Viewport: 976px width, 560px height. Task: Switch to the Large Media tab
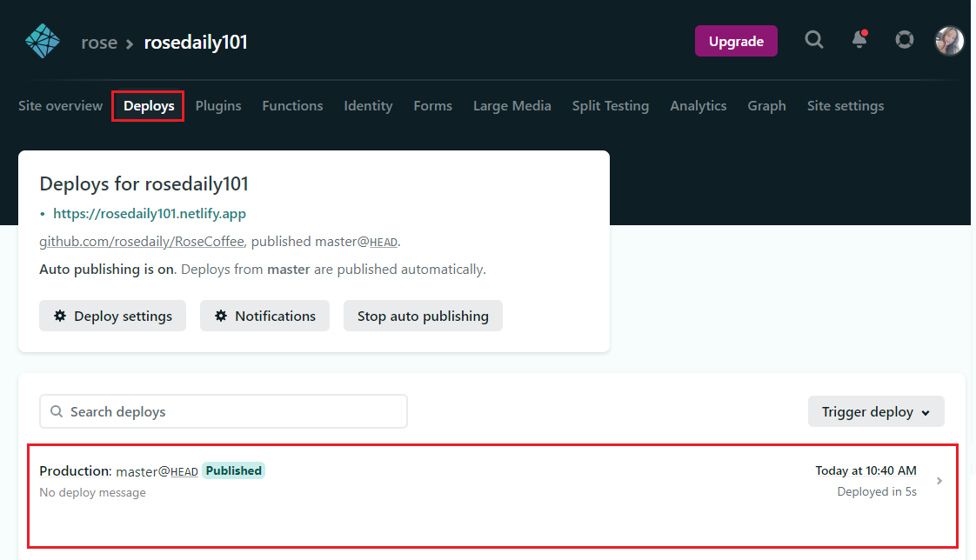point(511,106)
